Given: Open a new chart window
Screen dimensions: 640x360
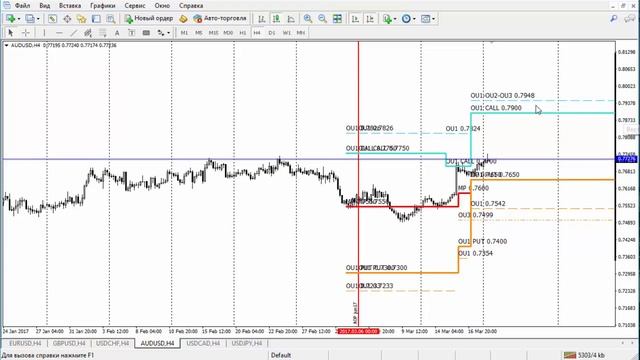Looking at the screenshot, I should pos(10,18).
